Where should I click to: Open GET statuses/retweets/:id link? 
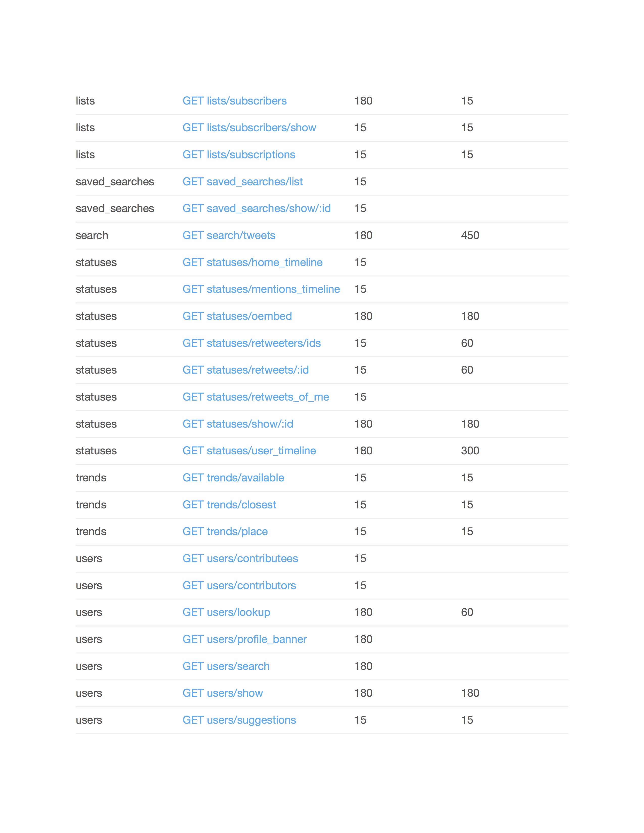pos(245,370)
